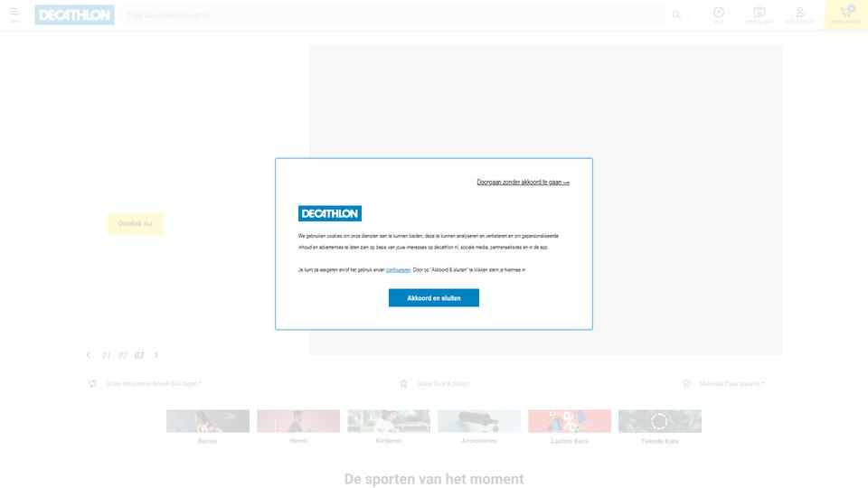Go to previous slide with left chevron
Screen dimensions: 868x488
88,354
